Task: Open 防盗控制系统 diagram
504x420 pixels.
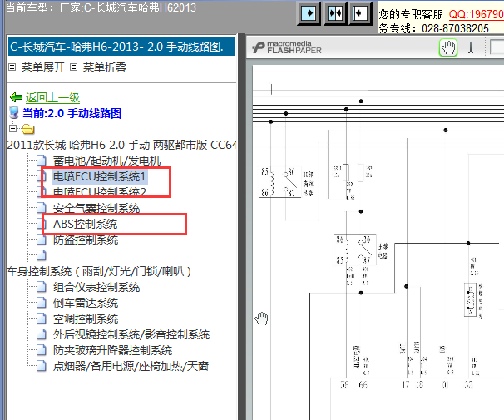Action: pos(86,240)
